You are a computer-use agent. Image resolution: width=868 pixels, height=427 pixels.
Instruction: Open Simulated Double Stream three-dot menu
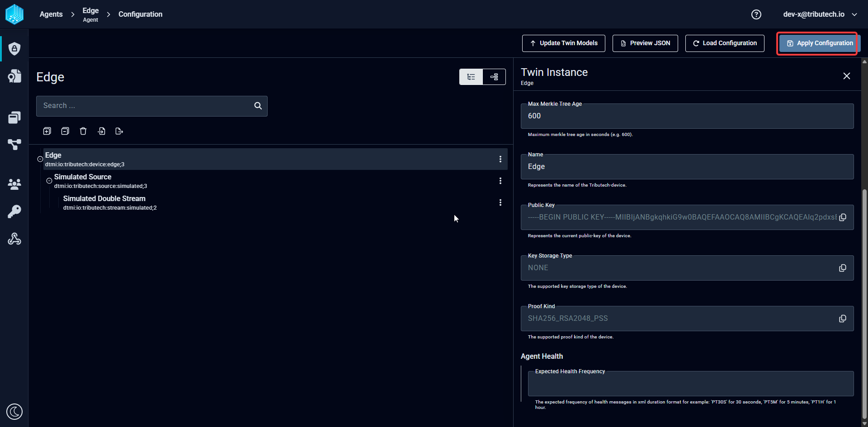pos(500,202)
